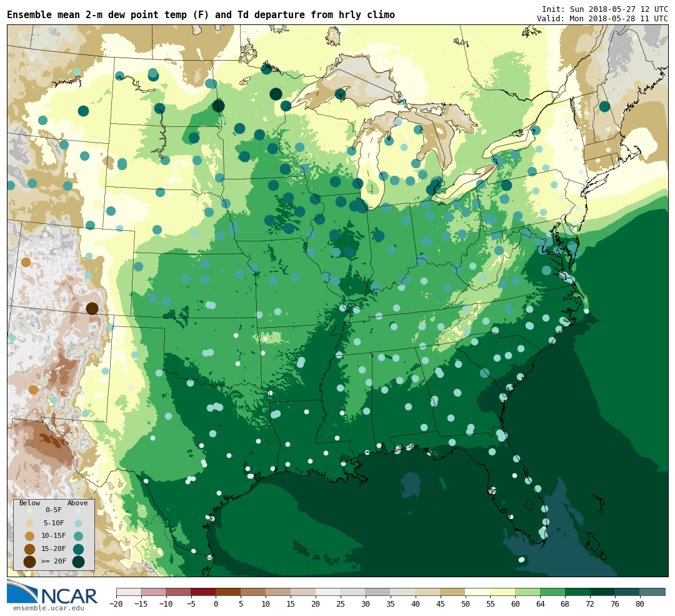Click the colorbar swatch between 15 and 20
675x616 pixels.
[x=303, y=592]
